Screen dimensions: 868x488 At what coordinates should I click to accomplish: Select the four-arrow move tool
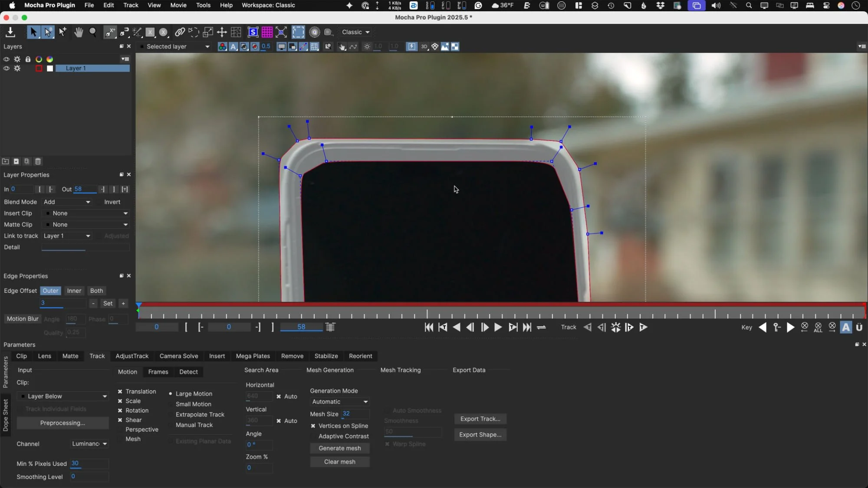point(222,32)
